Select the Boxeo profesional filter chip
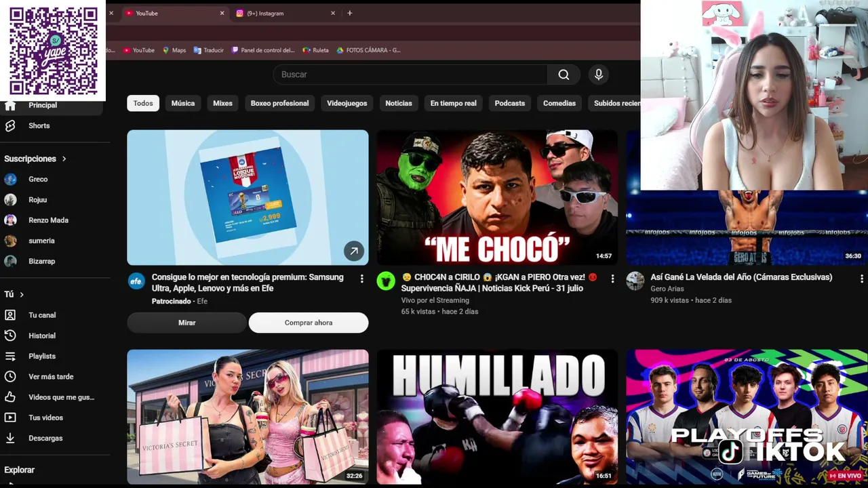The height and width of the screenshot is (488, 868). [x=279, y=103]
